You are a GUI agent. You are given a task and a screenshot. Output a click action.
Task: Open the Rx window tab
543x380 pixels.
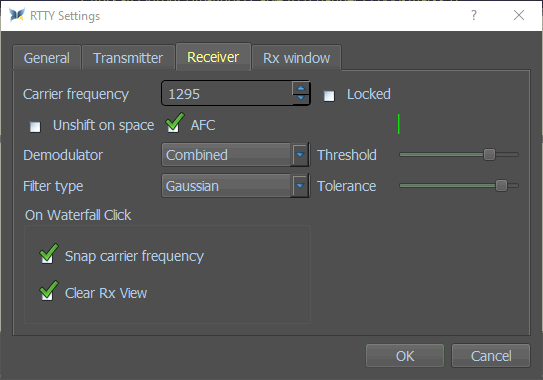296,58
